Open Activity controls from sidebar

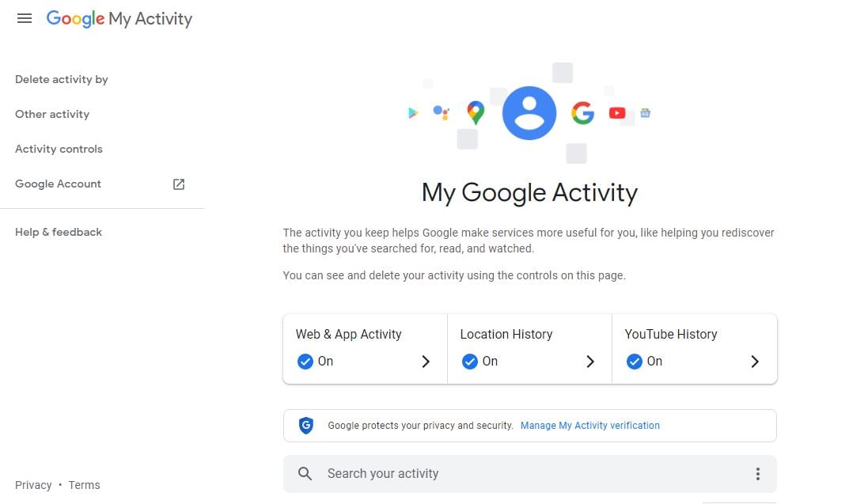point(59,149)
